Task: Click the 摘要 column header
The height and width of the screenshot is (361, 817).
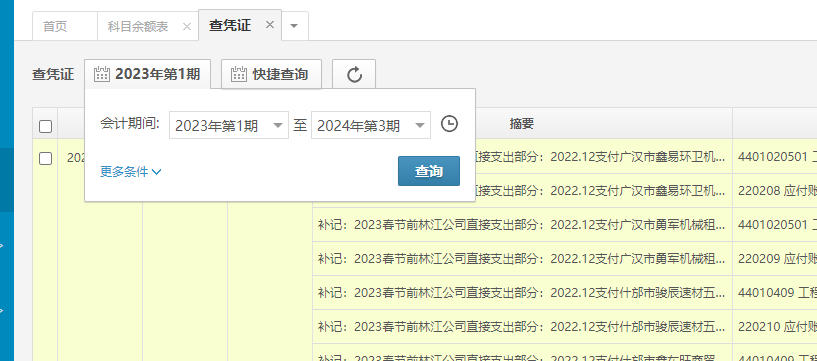Action: point(522,123)
